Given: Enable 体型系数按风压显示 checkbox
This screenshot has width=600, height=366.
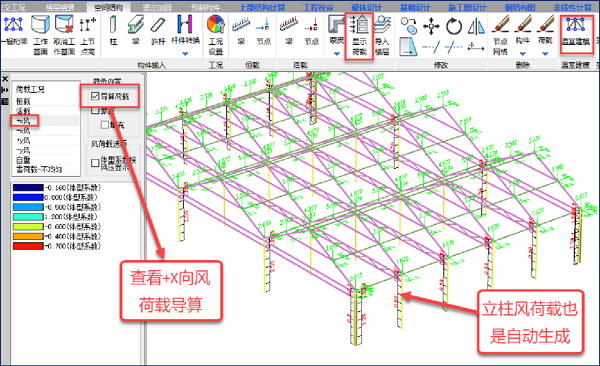Looking at the screenshot, I should click(x=95, y=163).
